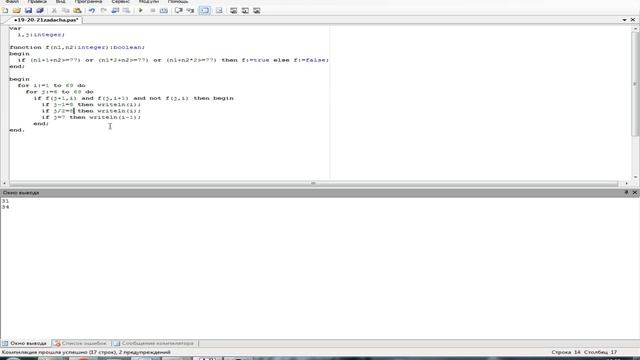Screen dimensions: 640x360
Task: Open the editor tab list dropdown arrow
Action: pyautogui.click(x=624, y=20)
